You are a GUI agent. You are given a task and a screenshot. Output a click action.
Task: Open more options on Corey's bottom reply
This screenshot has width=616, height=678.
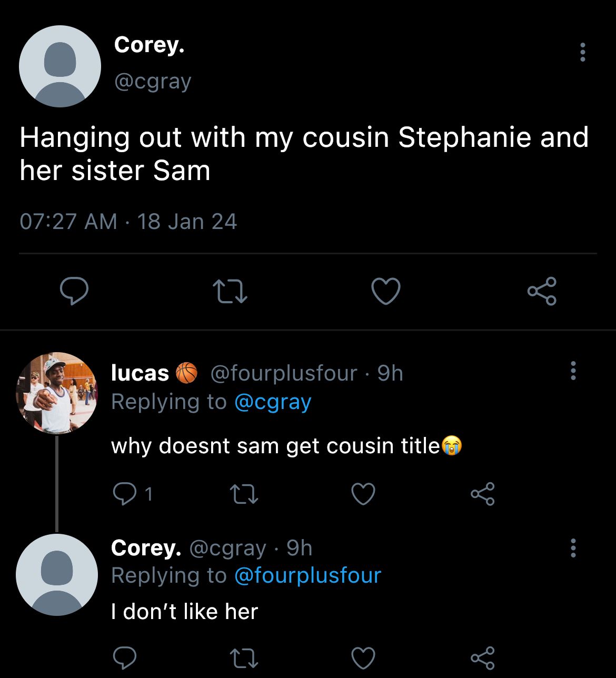pos(573,548)
